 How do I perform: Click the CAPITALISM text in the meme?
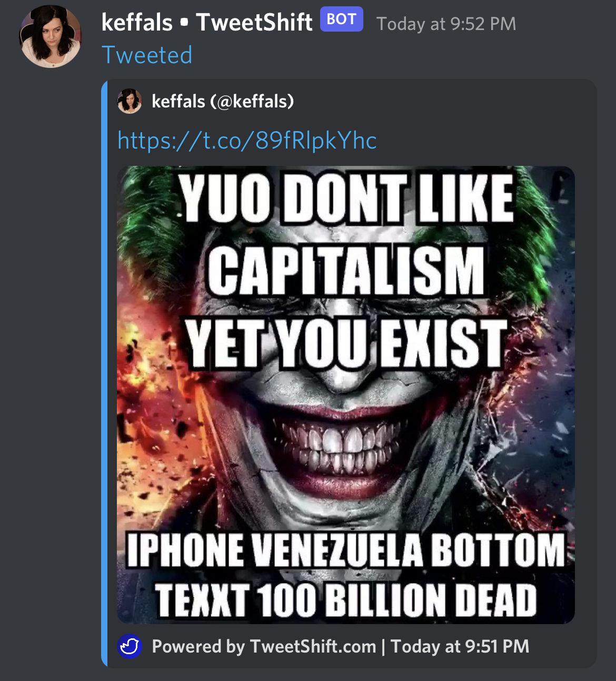(x=346, y=270)
